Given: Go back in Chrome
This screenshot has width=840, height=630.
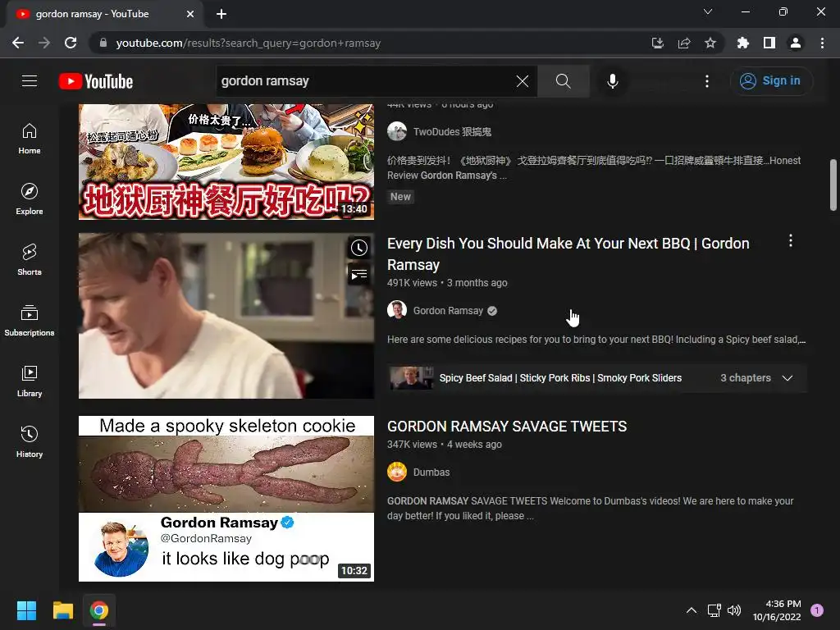Looking at the screenshot, I should pos(18,43).
